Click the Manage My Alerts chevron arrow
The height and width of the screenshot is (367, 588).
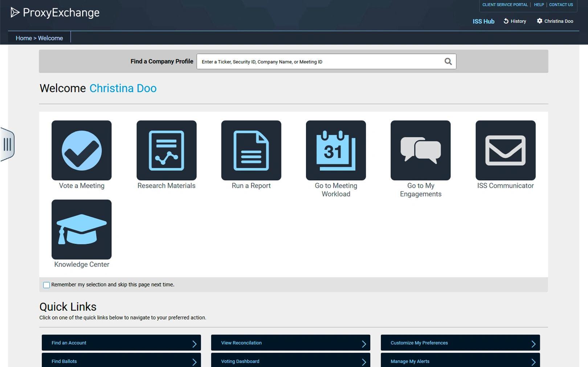click(534, 362)
